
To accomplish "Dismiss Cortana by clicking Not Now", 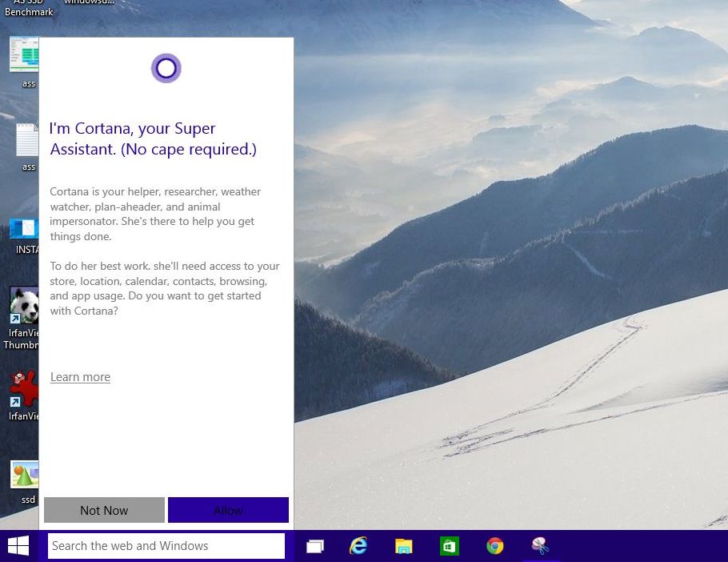I will [104, 510].
